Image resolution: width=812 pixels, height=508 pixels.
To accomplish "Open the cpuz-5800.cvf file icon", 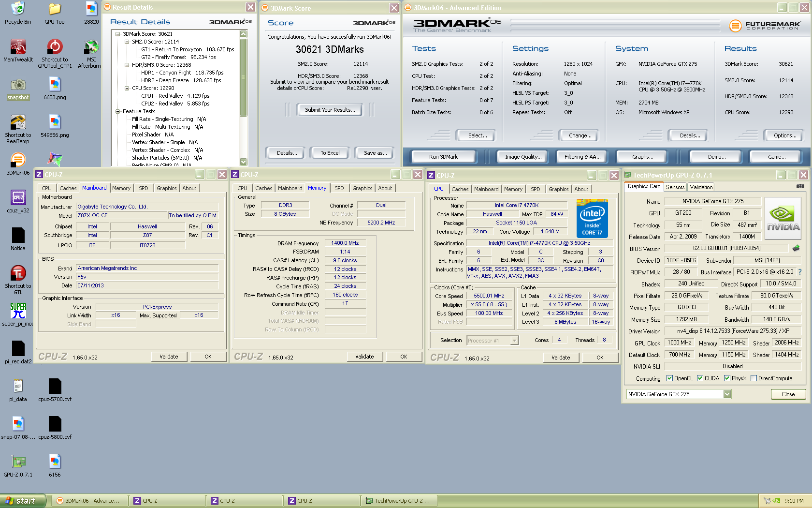I will (55, 428).
